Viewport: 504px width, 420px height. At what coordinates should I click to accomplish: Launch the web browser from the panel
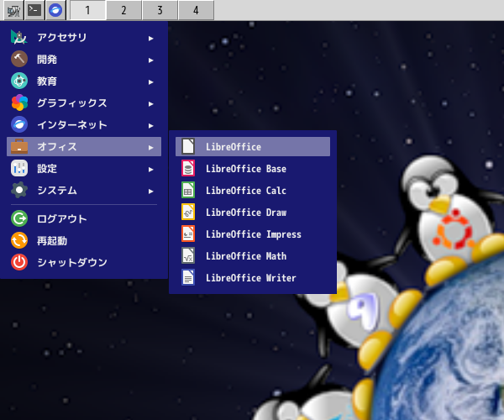click(55, 10)
